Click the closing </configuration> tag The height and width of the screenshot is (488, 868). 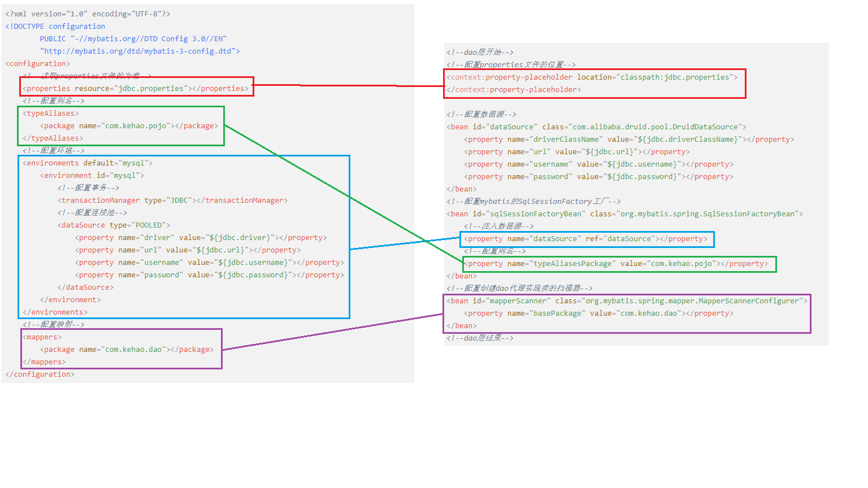point(40,374)
